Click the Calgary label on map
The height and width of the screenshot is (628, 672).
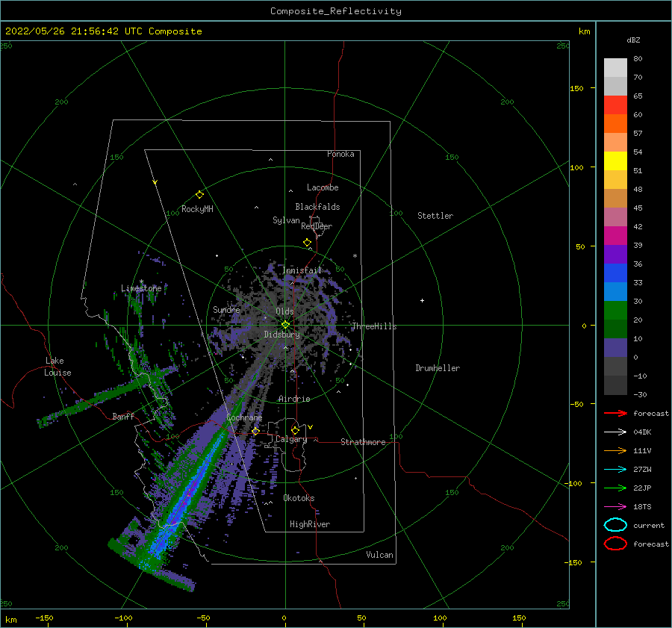291,439
